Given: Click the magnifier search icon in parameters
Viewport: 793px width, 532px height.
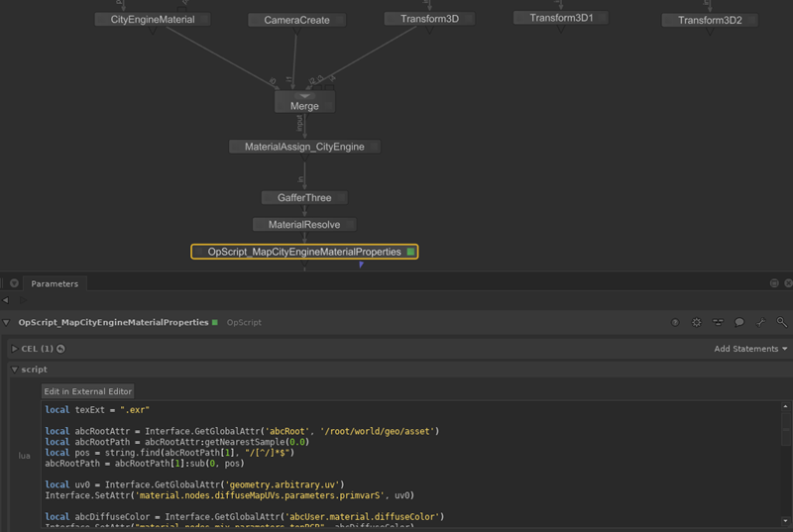Looking at the screenshot, I should [x=782, y=322].
